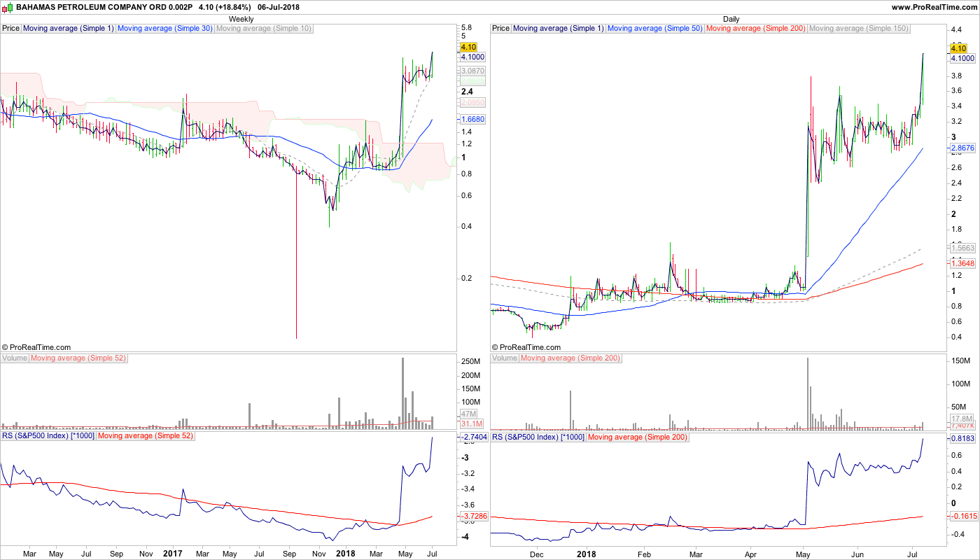Select the Price label on the Daily chart
Image resolution: width=980 pixels, height=560 pixels.
pyautogui.click(x=501, y=29)
